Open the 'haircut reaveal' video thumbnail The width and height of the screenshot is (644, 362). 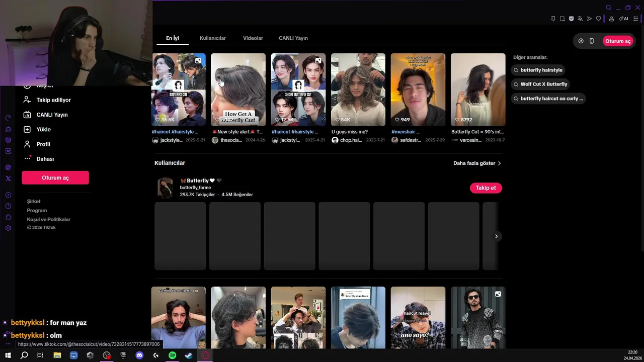[x=418, y=318]
